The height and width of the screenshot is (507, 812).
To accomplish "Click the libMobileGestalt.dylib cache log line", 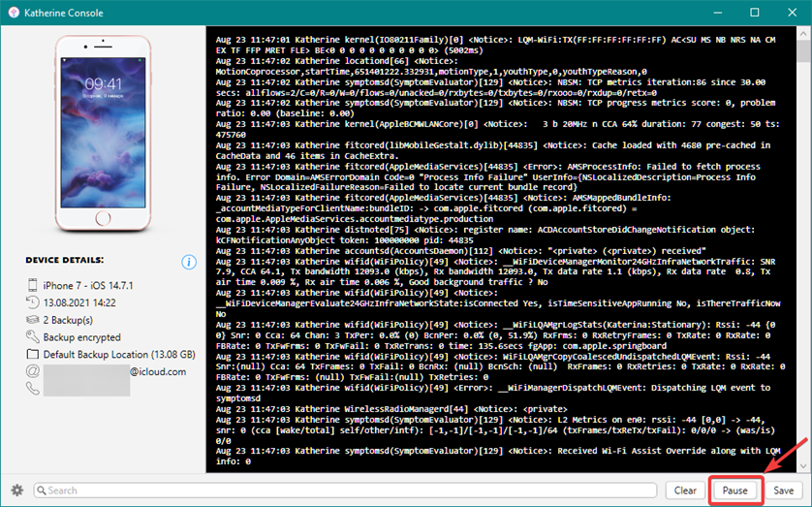I will 493,150.
